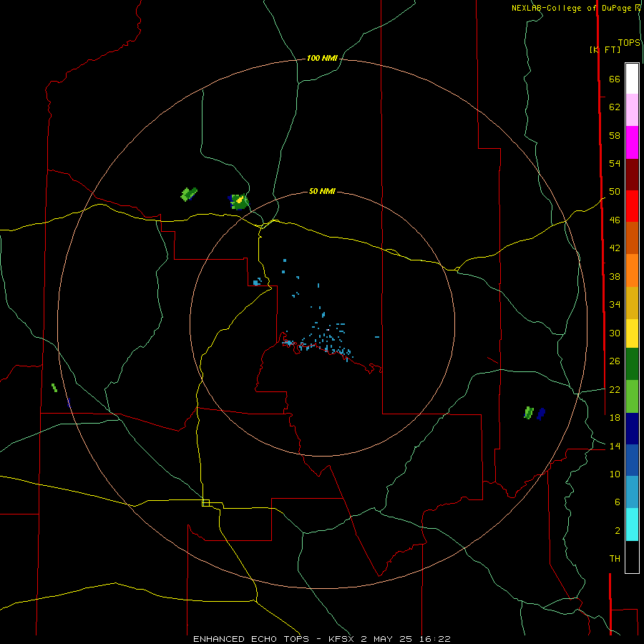Click the legend value 2
This screenshot has width=644, height=644.
click(x=617, y=531)
